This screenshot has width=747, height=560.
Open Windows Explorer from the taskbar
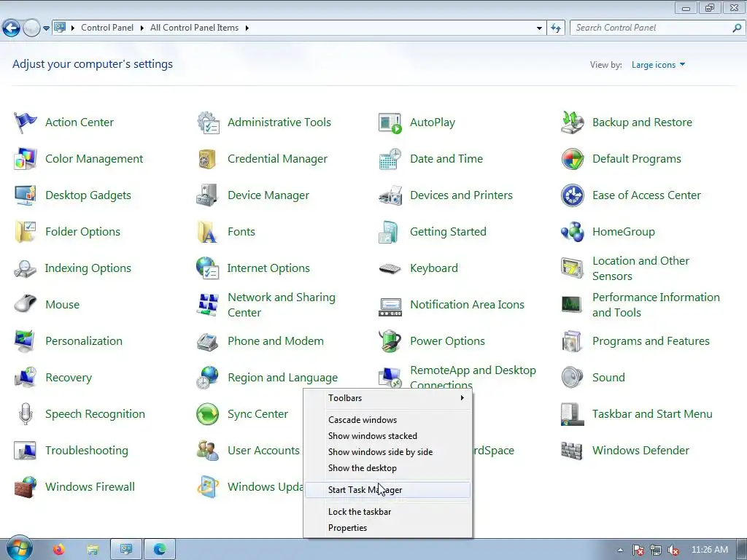click(93, 550)
